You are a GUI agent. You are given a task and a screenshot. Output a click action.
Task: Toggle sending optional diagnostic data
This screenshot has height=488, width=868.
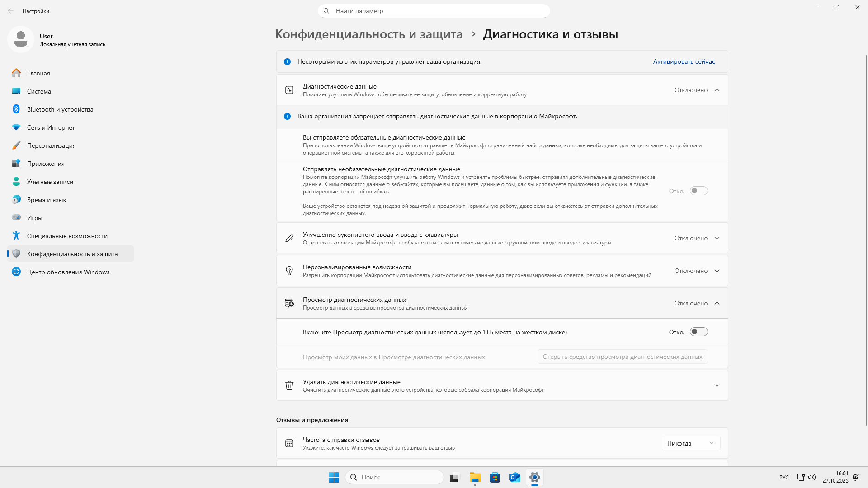tap(698, 191)
